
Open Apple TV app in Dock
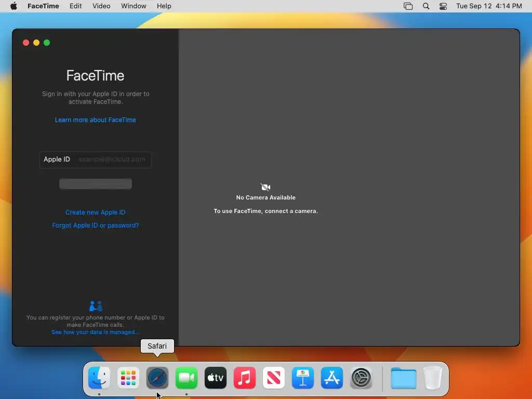click(216, 378)
